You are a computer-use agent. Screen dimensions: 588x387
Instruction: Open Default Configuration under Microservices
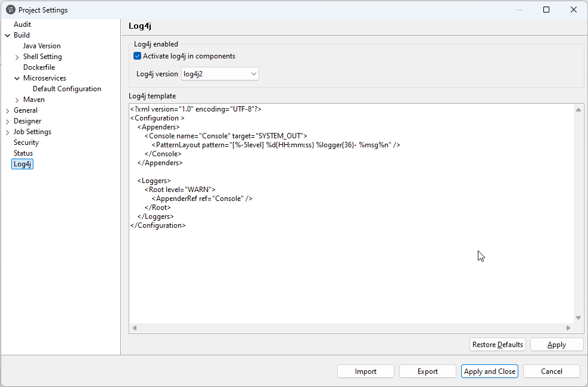point(67,88)
